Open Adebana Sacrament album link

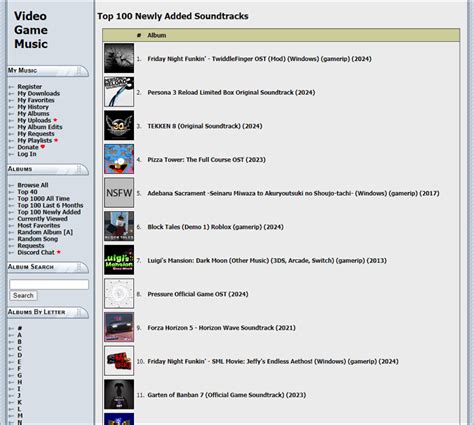point(293,194)
